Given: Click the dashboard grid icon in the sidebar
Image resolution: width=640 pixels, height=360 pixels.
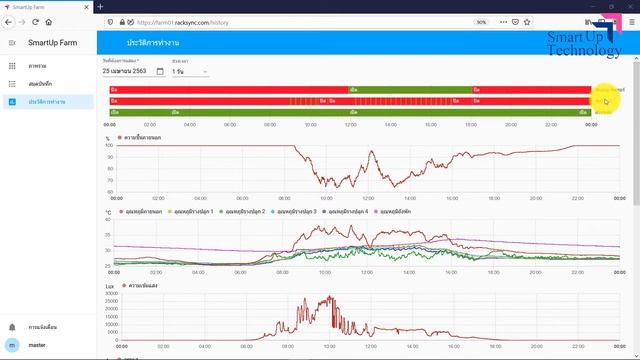Looking at the screenshot, I should point(12,66).
